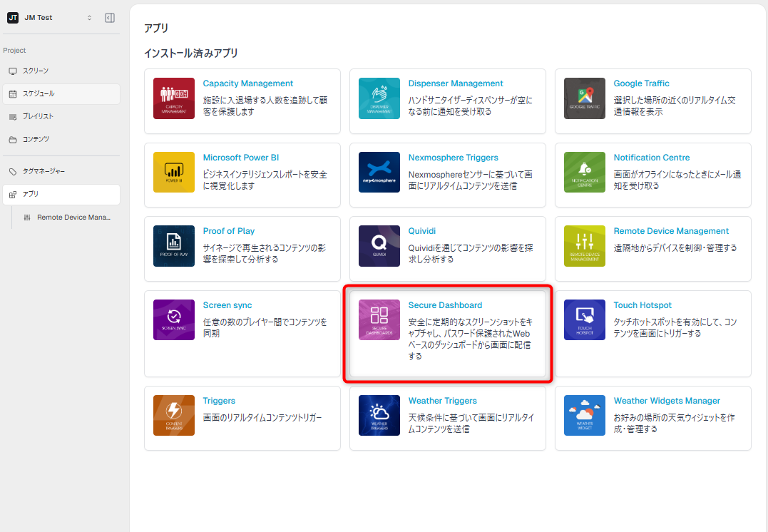The image size is (768, 532).
Task: Click the folder icon beside コンテンツ
Action: (x=13, y=140)
